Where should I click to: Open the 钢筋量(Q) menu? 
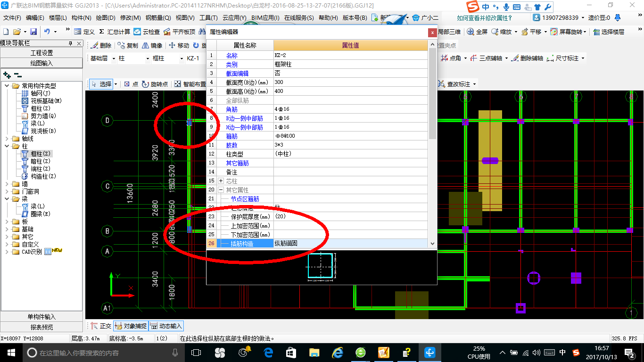coord(158,18)
